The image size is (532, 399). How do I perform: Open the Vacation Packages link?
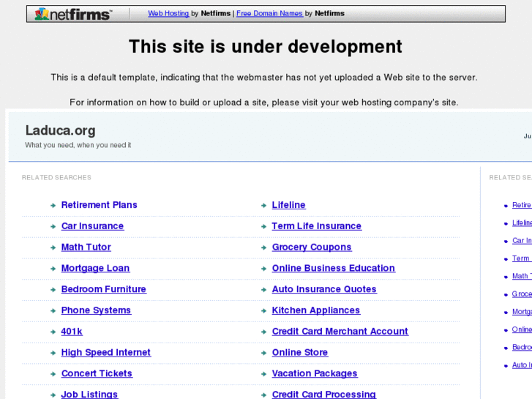315,373
